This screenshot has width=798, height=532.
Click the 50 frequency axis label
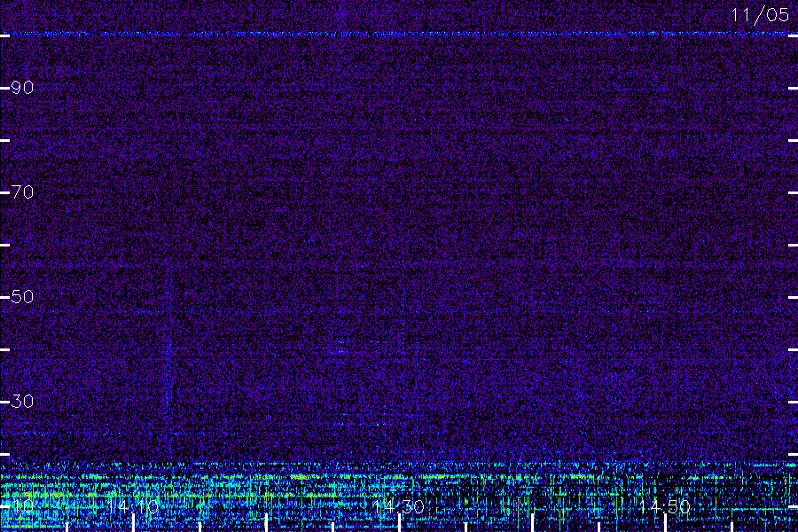coord(22,296)
